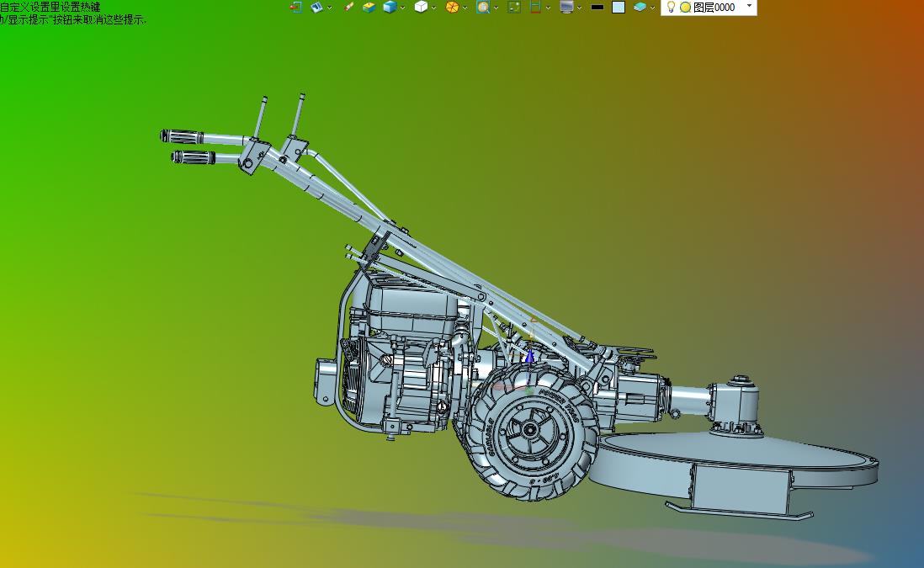Image resolution: width=924 pixels, height=568 pixels.
Task: Open dropdown beside orange sphere icon
Action: [x=465, y=8]
